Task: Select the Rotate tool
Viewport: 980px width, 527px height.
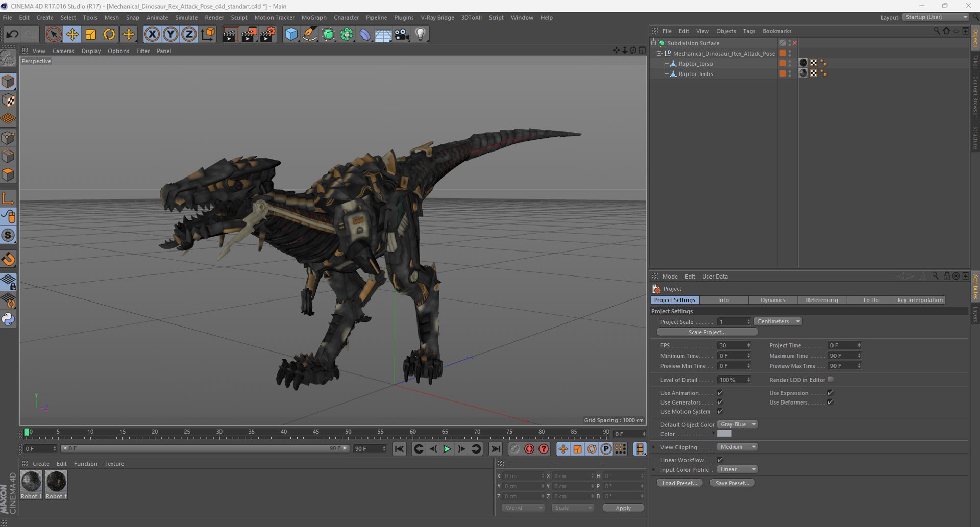Action: pos(109,34)
